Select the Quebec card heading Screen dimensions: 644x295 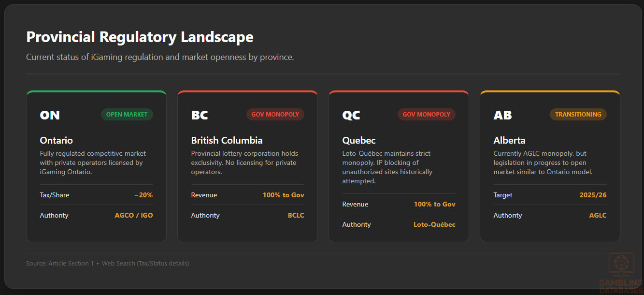click(x=358, y=141)
